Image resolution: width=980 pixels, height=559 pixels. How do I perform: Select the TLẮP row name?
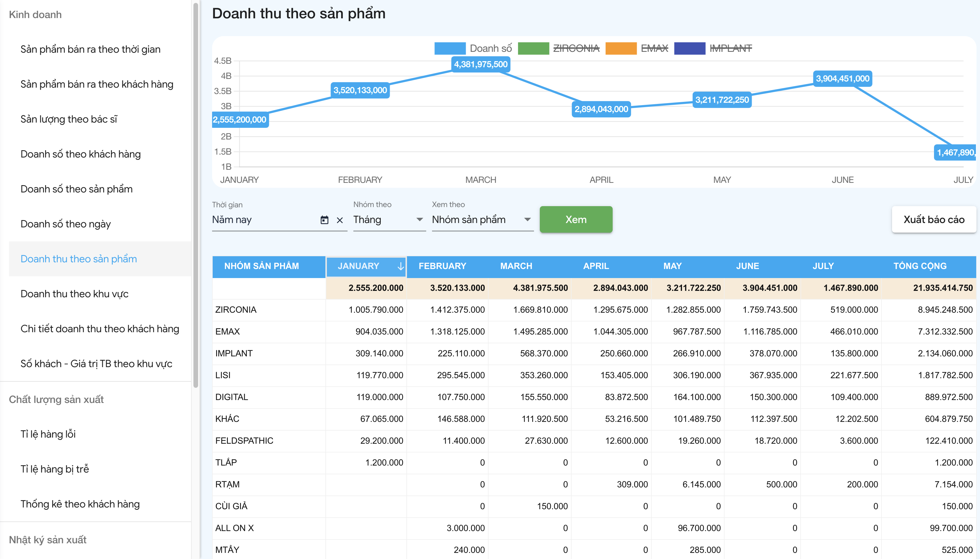(x=226, y=462)
